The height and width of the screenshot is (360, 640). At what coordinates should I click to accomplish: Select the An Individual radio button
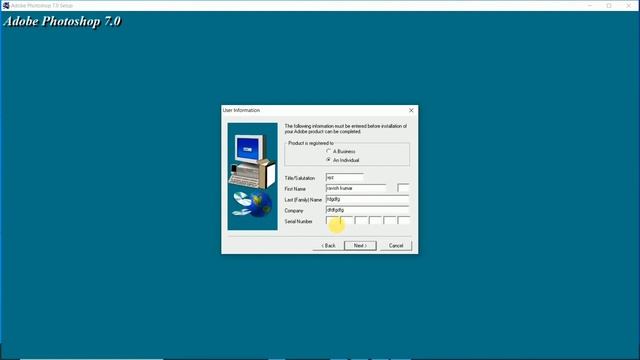329,160
